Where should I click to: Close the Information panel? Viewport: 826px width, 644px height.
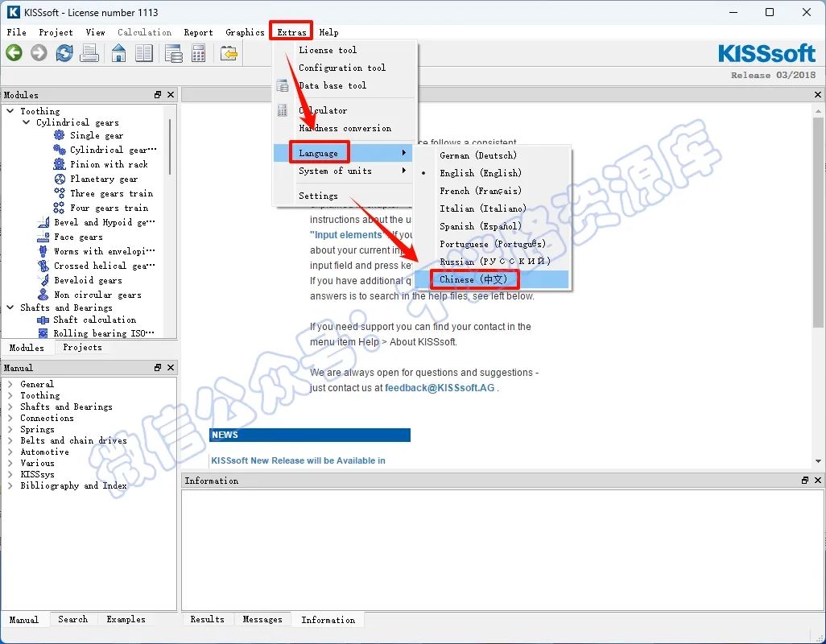[818, 481]
